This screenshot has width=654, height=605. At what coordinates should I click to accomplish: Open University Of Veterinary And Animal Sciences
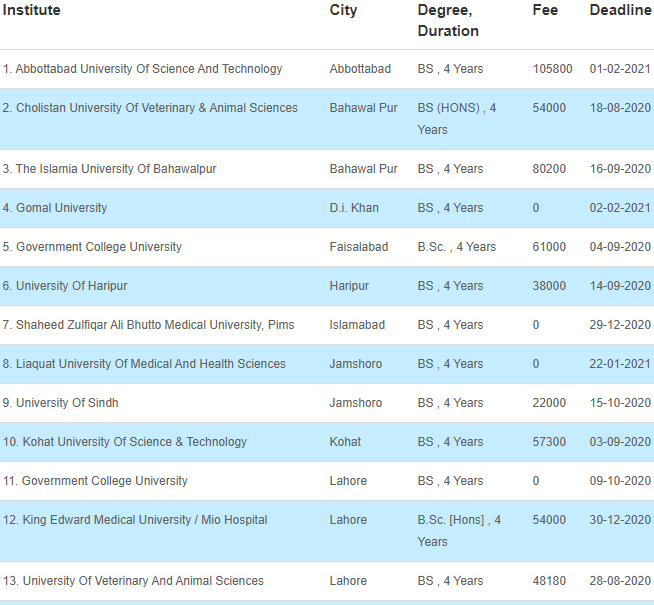tap(133, 581)
